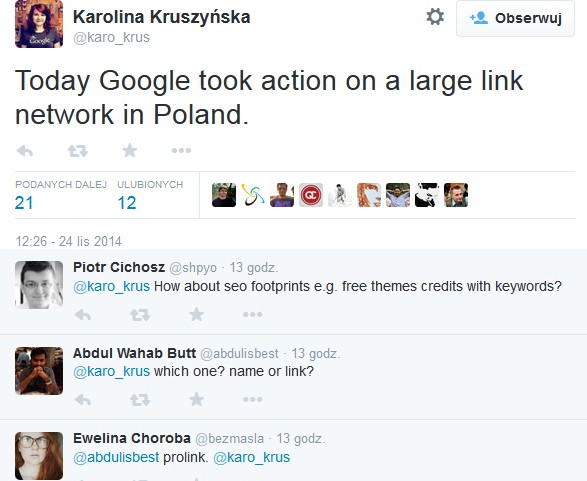Retweet Abdul Wahab Butt's reply
Screen dimensions: 587x481
click(140, 400)
